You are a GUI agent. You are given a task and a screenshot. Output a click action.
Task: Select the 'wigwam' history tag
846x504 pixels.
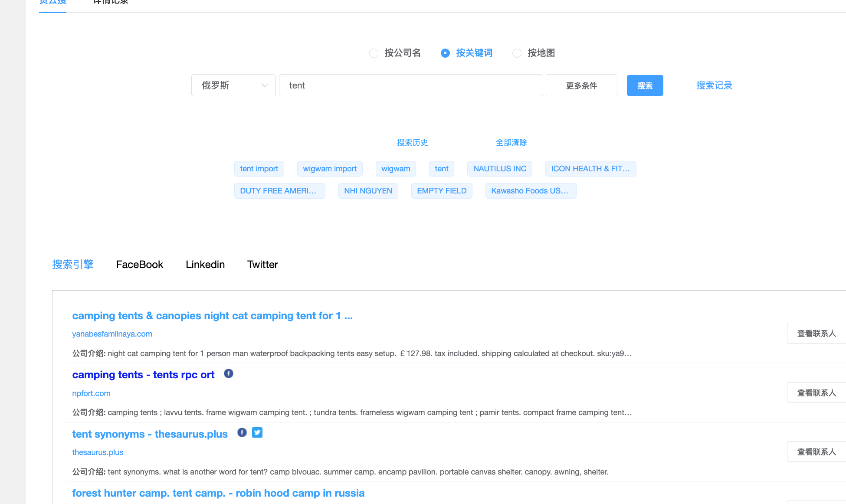coord(396,169)
